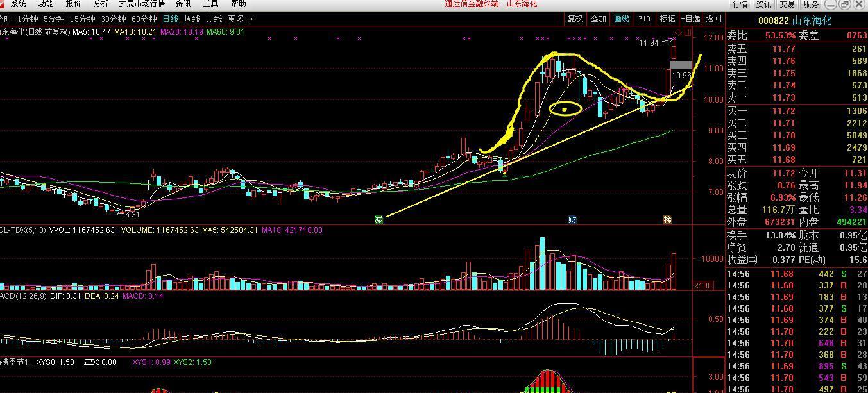Toggle 叠加 overlay comparison

(598, 19)
